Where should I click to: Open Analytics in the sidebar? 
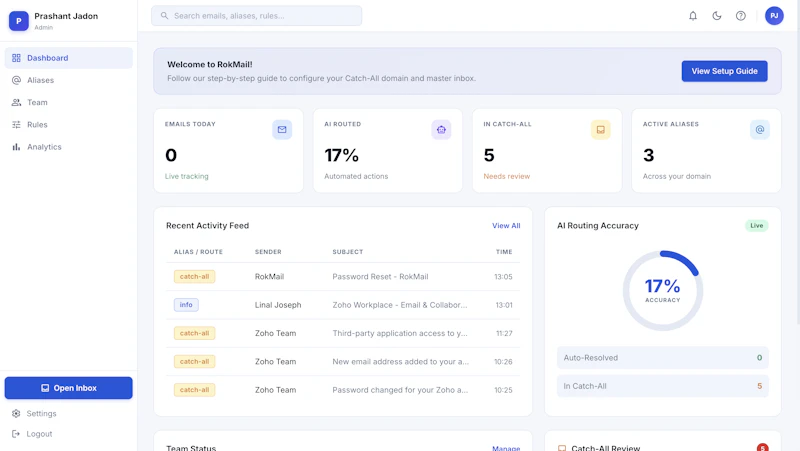pos(69,147)
